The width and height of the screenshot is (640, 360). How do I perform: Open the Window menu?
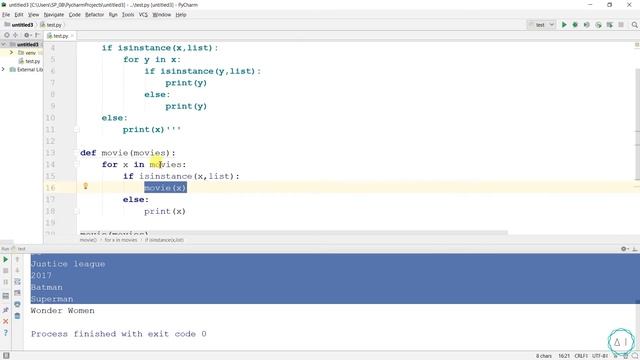(x=162, y=15)
